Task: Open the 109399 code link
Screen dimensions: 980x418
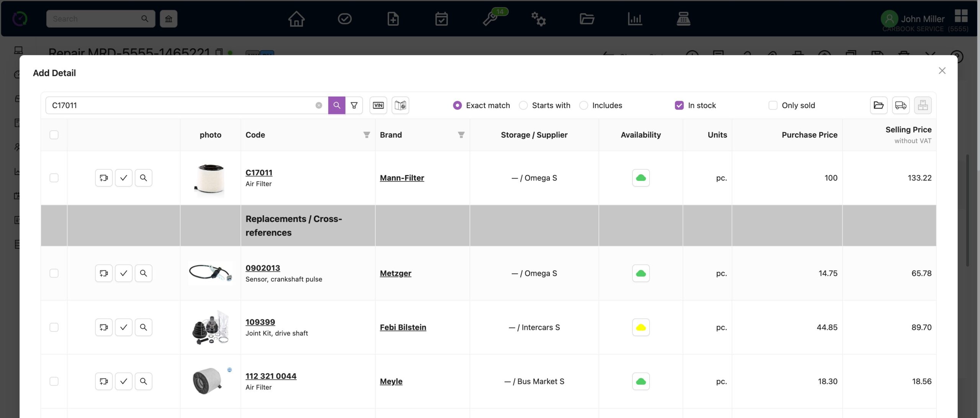Action: (260, 322)
